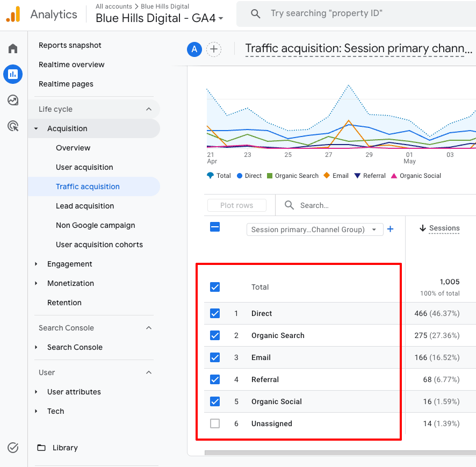Click the Analytics product name text

[x=54, y=15]
